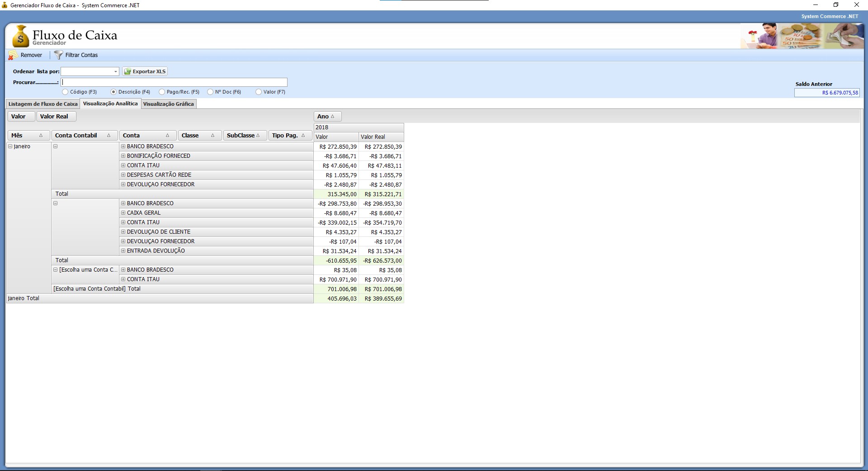
Task: Open the Visualização Gráfica tab
Action: [168, 104]
